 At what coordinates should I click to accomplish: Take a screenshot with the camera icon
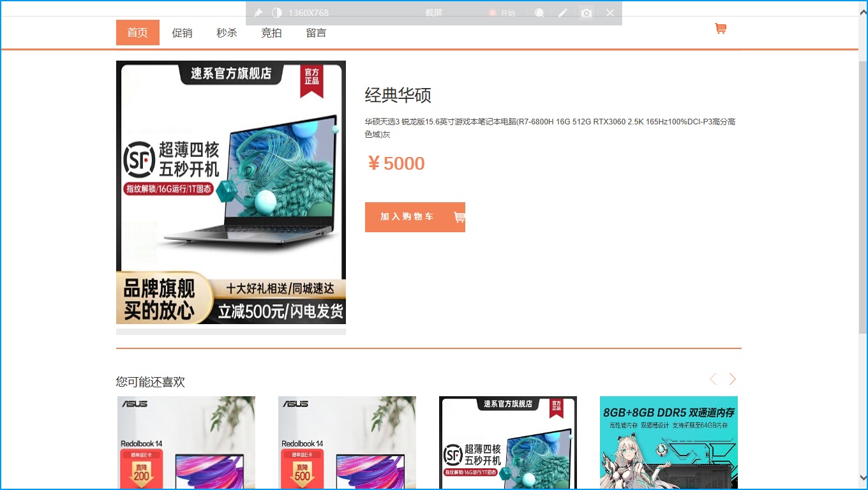[587, 13]
